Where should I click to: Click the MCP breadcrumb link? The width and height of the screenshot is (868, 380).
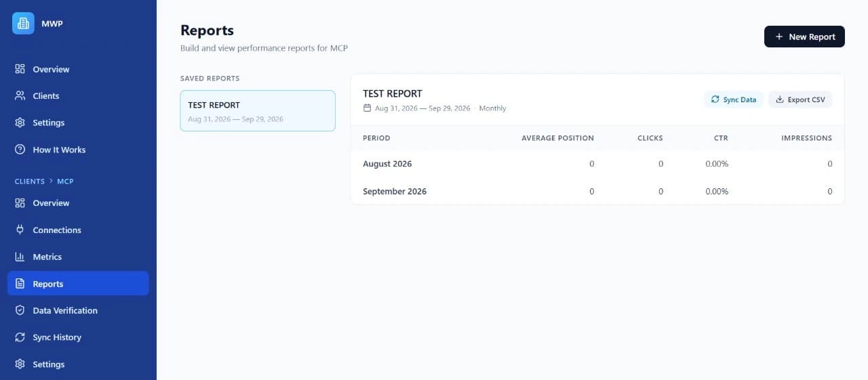coord(66,182)
